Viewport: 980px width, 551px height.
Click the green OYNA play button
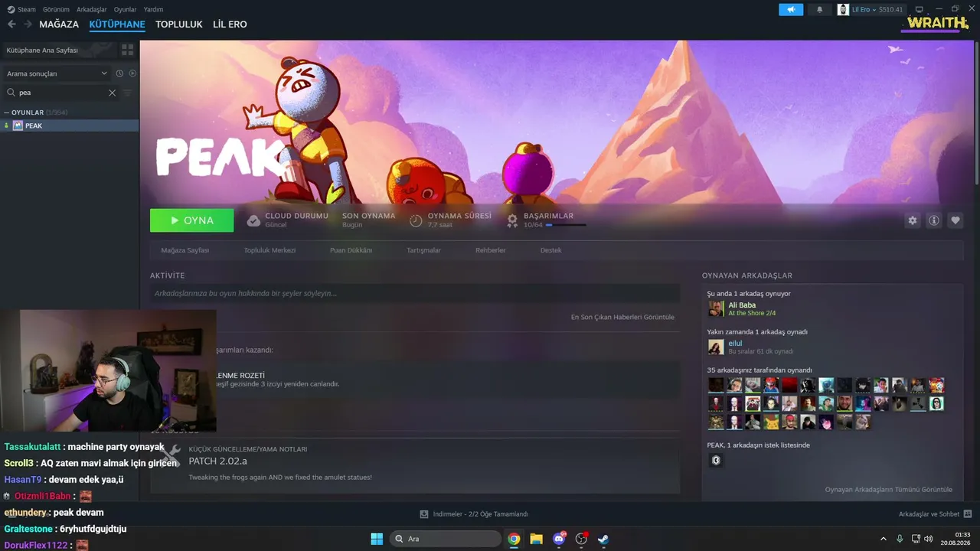(x=192, y=220)
